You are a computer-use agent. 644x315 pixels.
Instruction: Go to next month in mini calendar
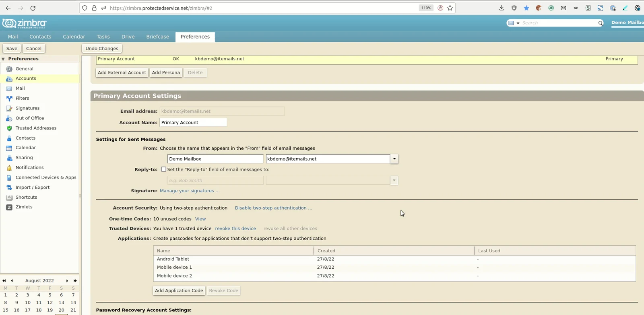67,281
